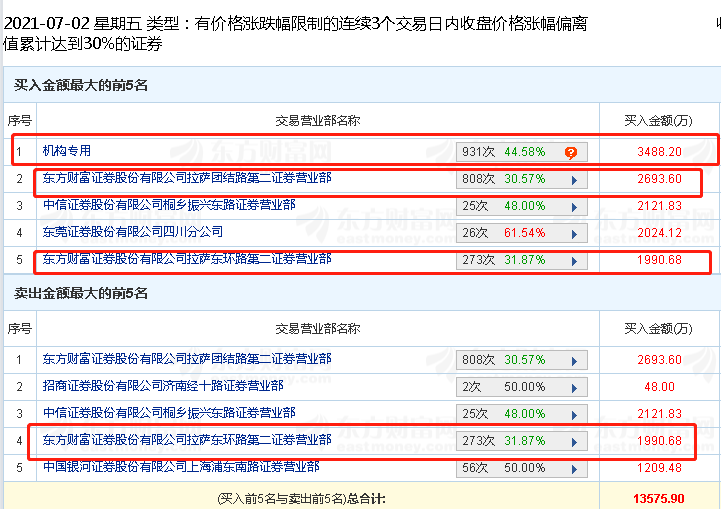This screenshot has height=509, width=721.
Task: Open the 机构专用 link
Action: coord(66,151)
